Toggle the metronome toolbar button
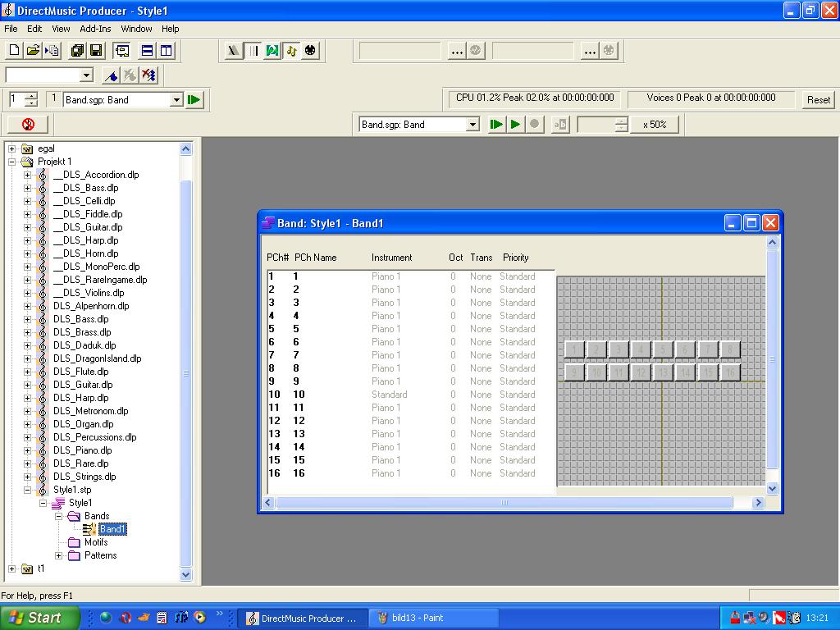Screen dimensions: 840x630 [x=235, y=51]
